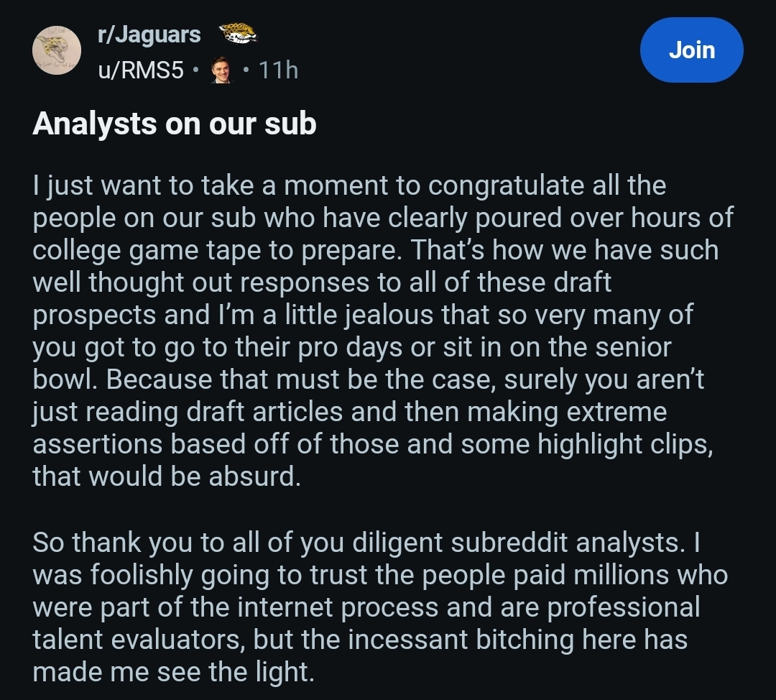The image size is (776, 700).
Task: Click the line 'talent evaluators, but the incessant'
Action: [x=360, y=639]
